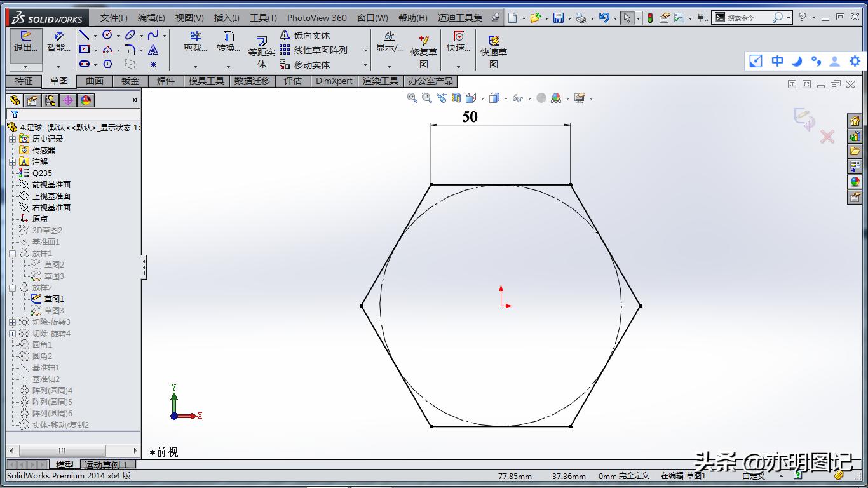868x488 pixels.
Task: Select 草图1 under 放样2 in tree
Action: click(x=53, y=299)
